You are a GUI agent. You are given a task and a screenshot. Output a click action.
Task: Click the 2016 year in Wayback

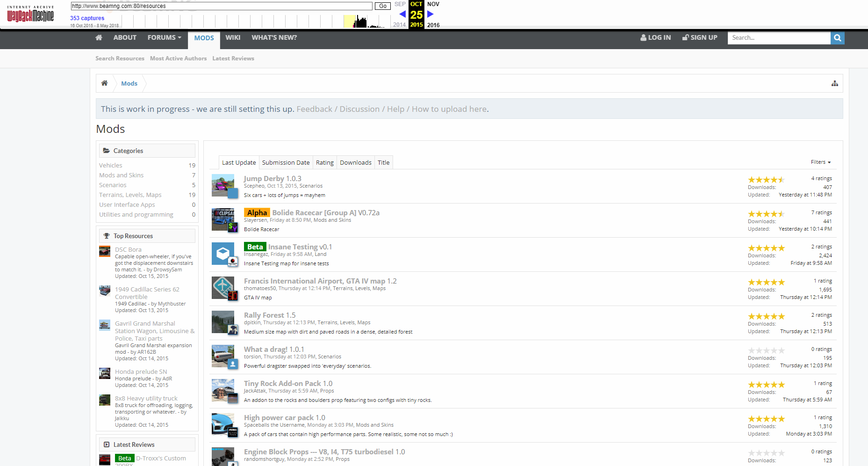433,25
